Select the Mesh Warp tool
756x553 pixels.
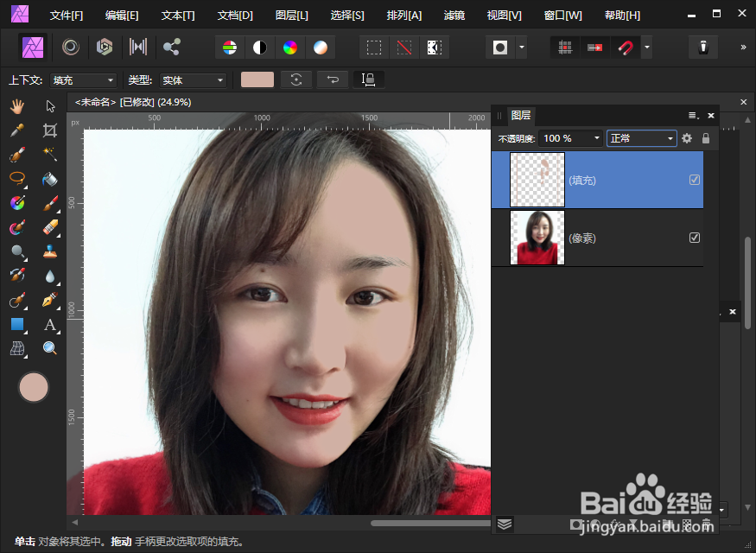pyautogui.click(x=17, y=348)
